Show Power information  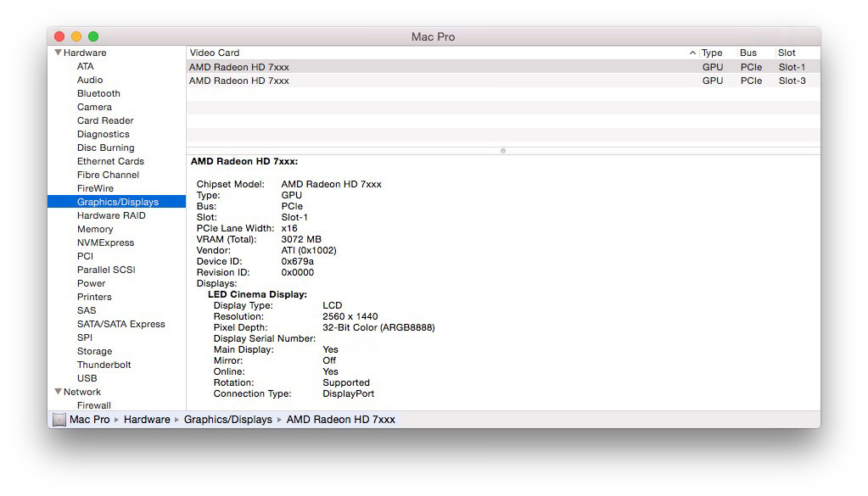point(92,283)
